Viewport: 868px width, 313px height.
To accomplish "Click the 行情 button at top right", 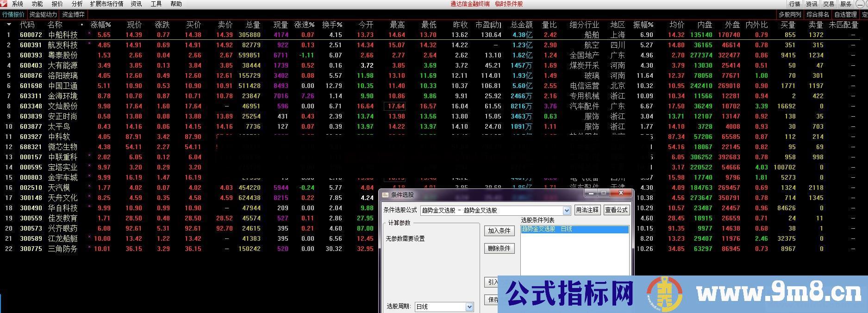I will (795, 4).
